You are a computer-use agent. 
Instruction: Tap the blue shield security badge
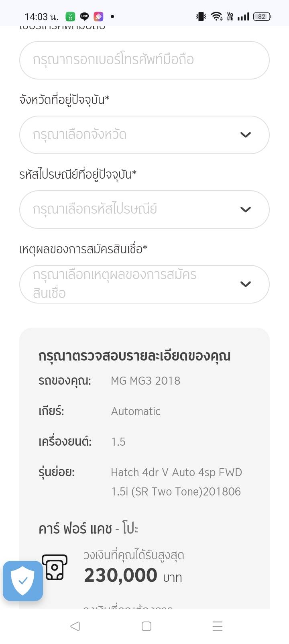[x=23, y=581]
